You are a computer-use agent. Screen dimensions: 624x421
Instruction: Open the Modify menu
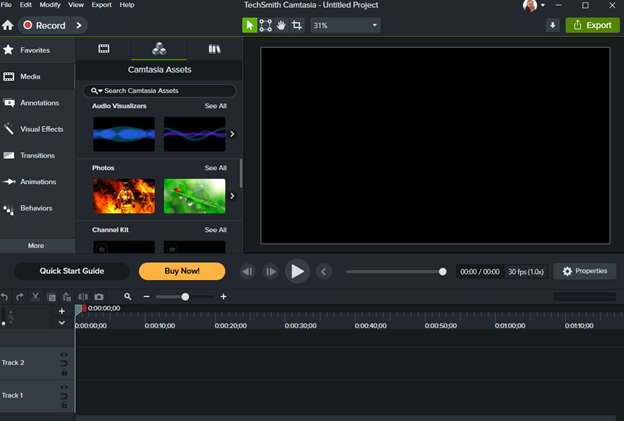click(50, 5)
